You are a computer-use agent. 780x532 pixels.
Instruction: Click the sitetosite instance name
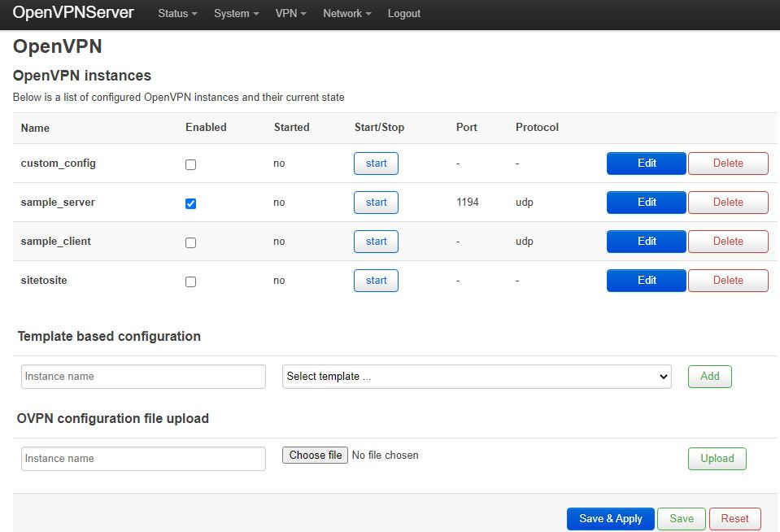pyautogui.click(x=44, y=280)
